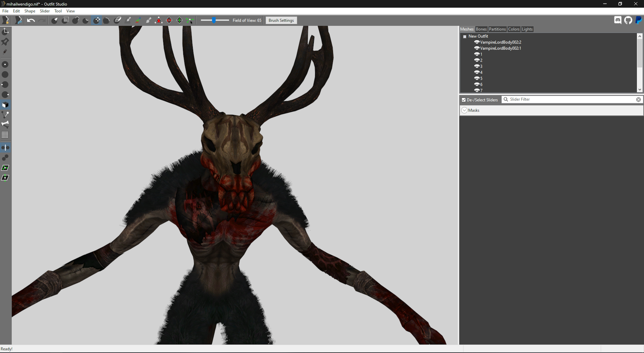Select the Move Vertex tool
This screenshot has height=353, width=644.
click(x=190, y=20)
